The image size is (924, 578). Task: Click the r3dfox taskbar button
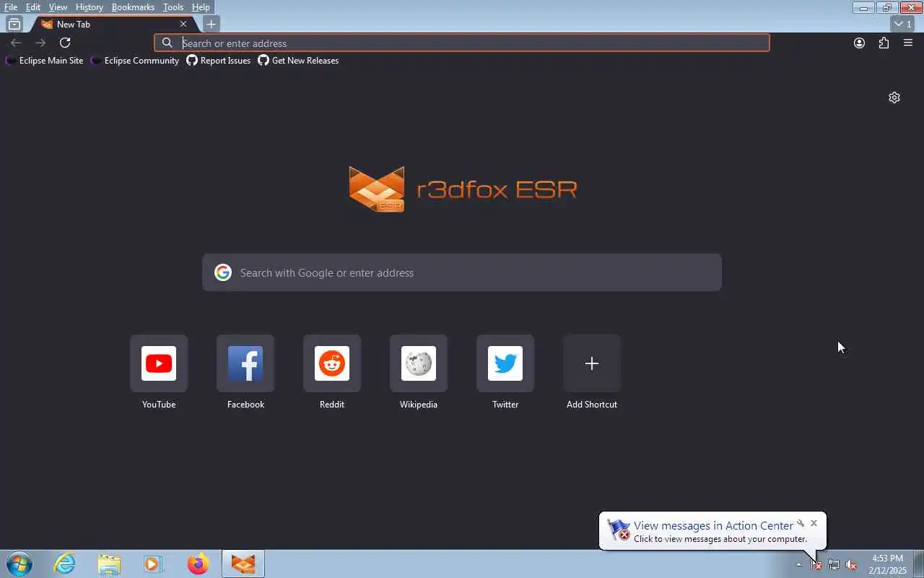[243, 564]
